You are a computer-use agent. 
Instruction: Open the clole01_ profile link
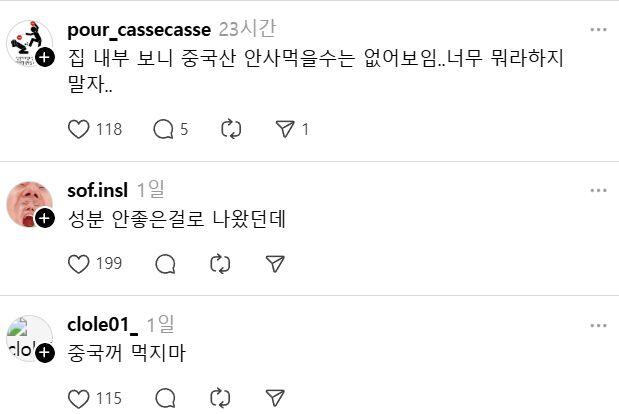click(x=102, y=324)
